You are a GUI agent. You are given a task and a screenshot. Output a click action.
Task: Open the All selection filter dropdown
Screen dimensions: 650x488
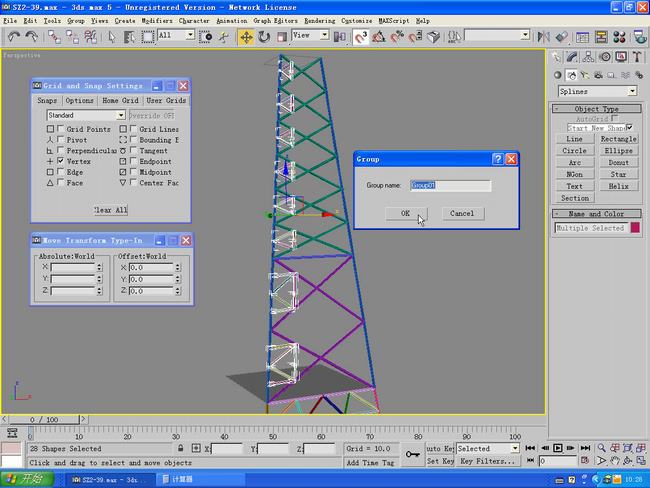click(x=176, y=35)
